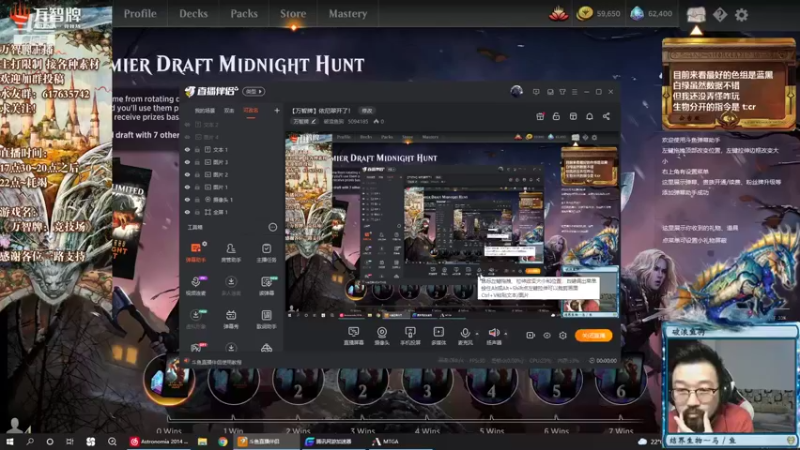This screenshot has width=800, height=450.
Task: Add a 直播屏幕 screen capture source
Action: (x=353, y=336)
